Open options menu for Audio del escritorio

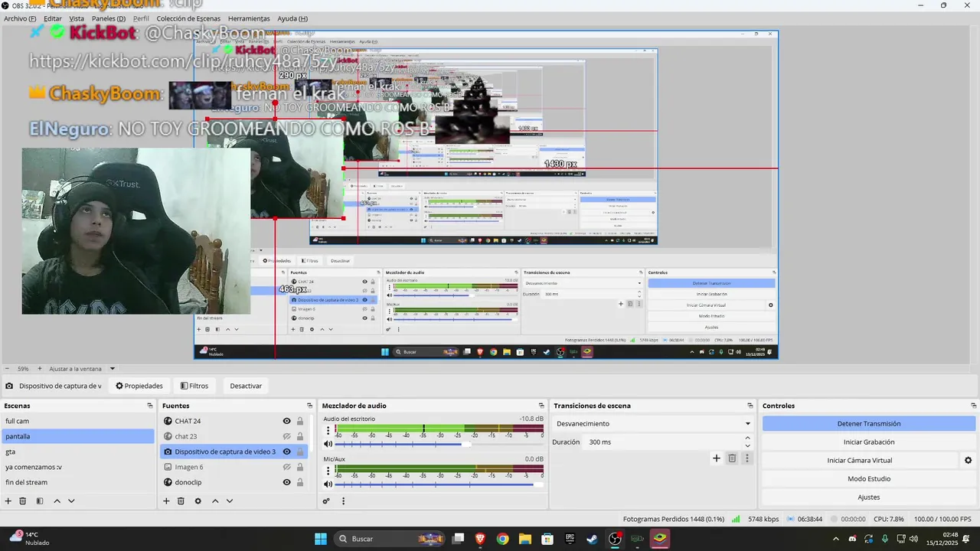click(328, 431)
